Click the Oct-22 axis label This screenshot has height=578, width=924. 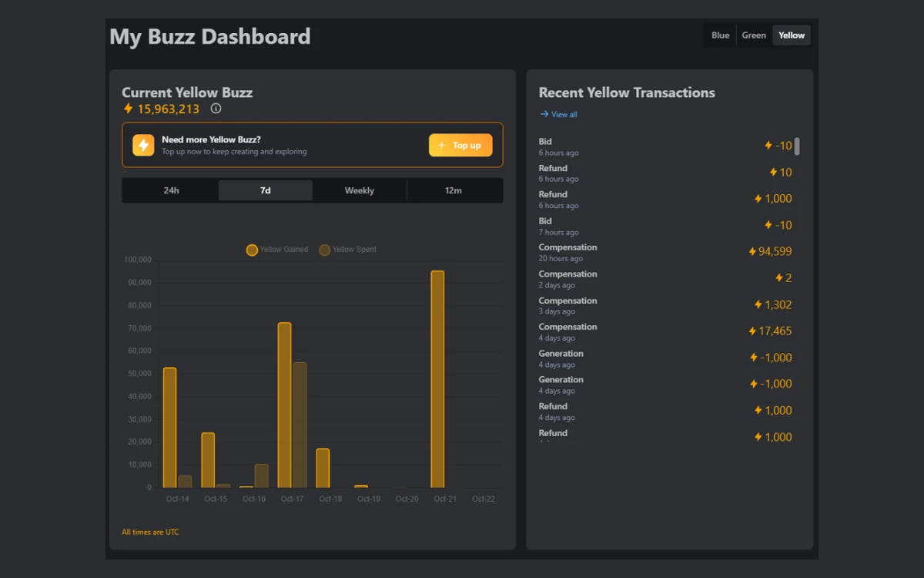[484, 499]
